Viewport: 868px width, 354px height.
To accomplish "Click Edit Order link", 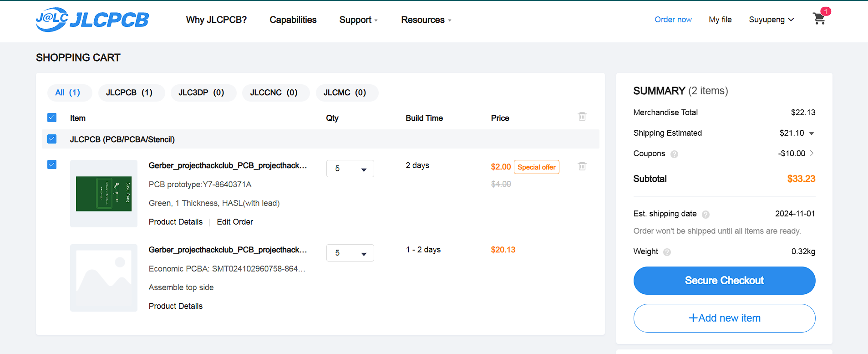I will [235, 222].
